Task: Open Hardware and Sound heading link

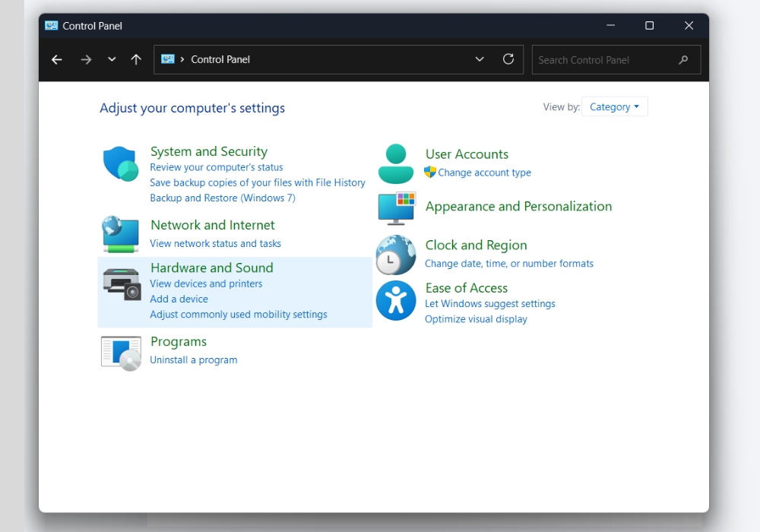Action: (x=212, y=268)
